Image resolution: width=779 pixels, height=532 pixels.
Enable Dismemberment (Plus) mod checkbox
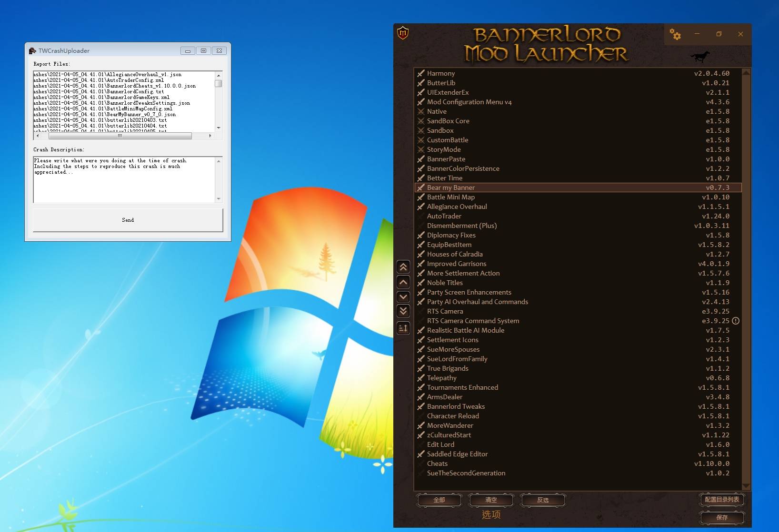click(421, 226)
